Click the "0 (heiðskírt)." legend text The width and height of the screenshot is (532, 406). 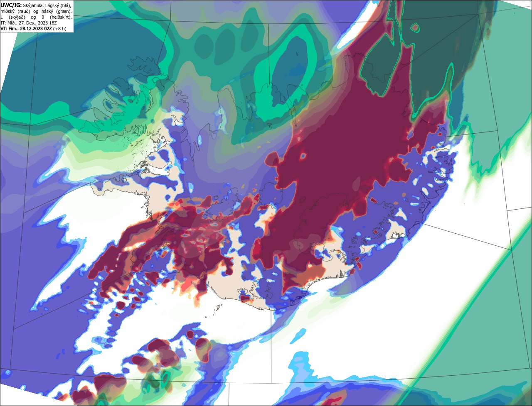pos(57,17)
